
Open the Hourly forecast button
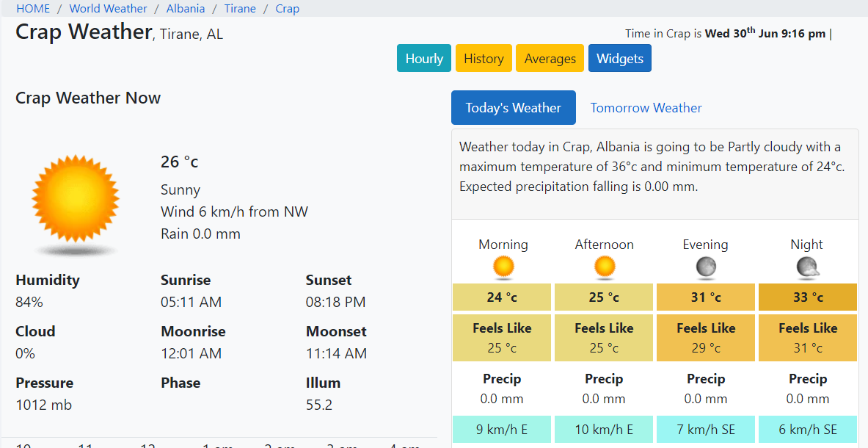tap(424, 59)
